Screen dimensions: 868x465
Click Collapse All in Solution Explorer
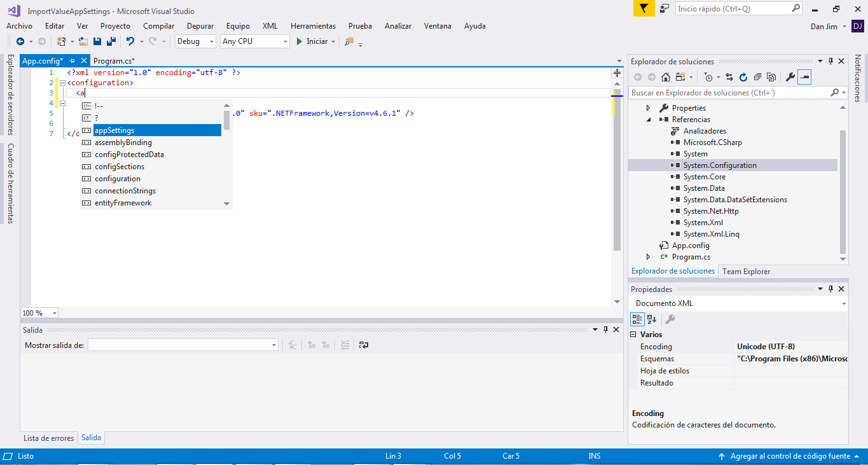click(x=757, y=77)
